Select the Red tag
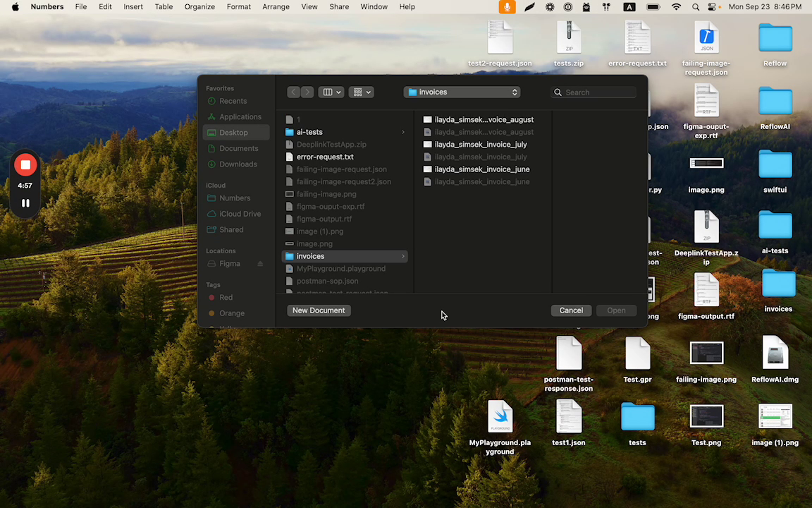The width and height of the screenshot is (812, 508). tap(226, 298)
